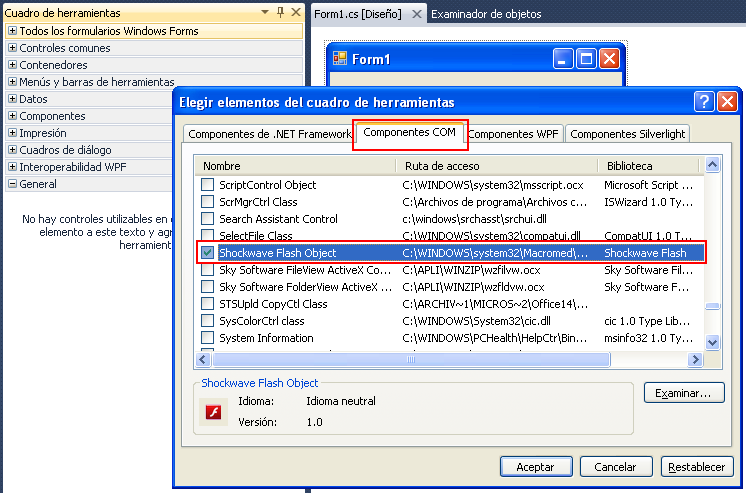Select the Search Assistant Control row

[x=450, y=219]
